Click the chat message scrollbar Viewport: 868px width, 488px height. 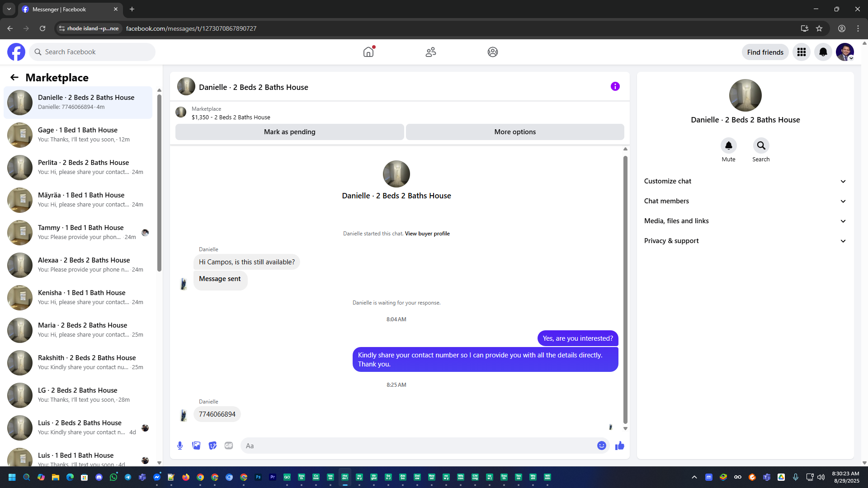[625, 289]
